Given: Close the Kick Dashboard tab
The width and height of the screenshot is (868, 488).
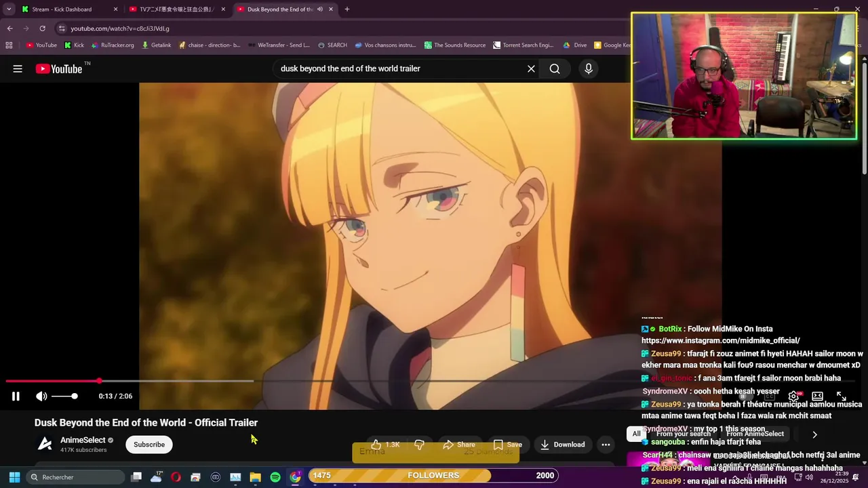Looking at the screenshot, I should tap(115, 9).
